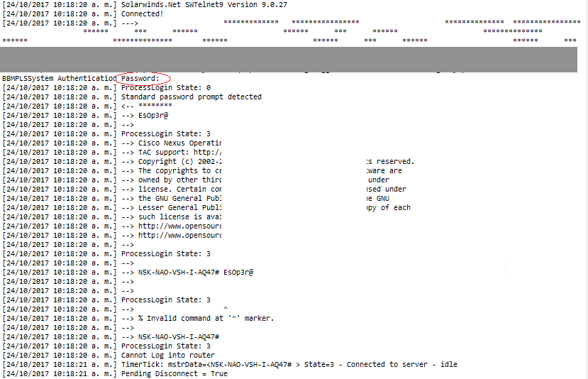Select the BBMPLSSystem Authentication text

[x=59, y=78]
